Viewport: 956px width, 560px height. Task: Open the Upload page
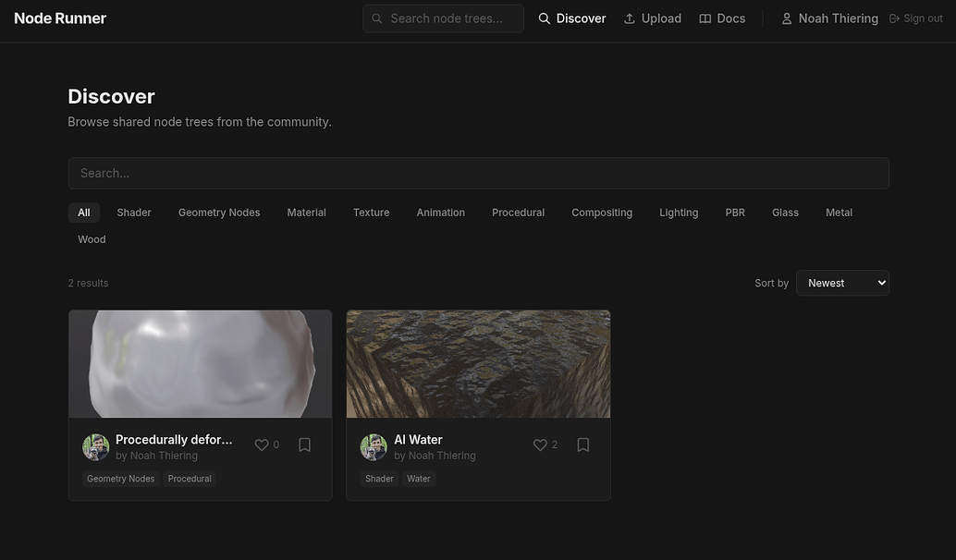point(653,18)
